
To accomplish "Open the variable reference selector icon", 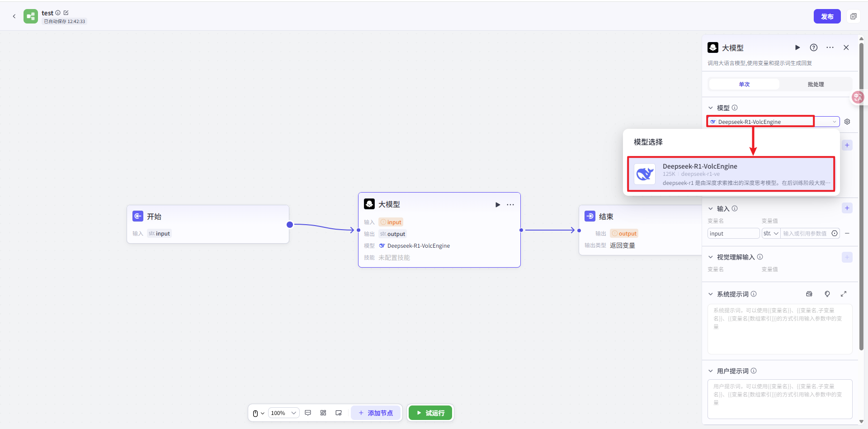I will click(x=835, y=233).
